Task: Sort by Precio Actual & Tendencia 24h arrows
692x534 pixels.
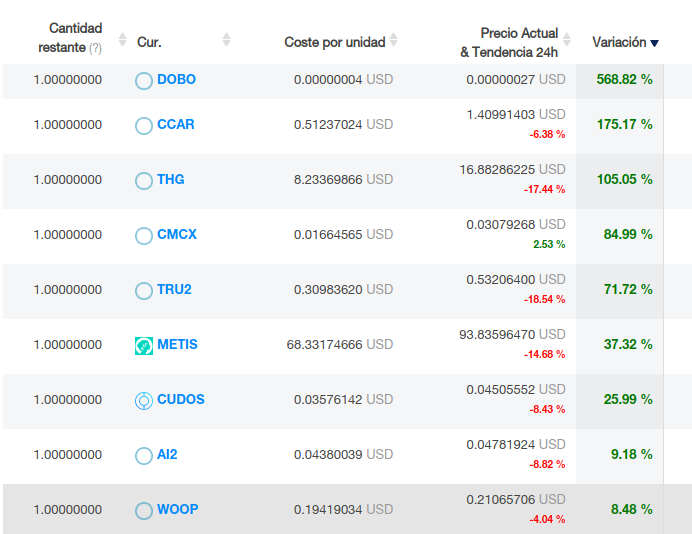Action: [x=567, y=40]
